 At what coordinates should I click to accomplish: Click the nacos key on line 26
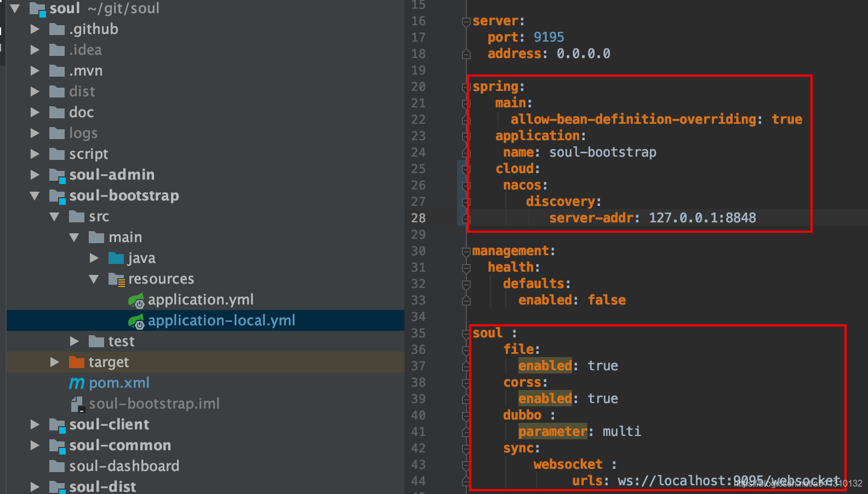[522, 185]
